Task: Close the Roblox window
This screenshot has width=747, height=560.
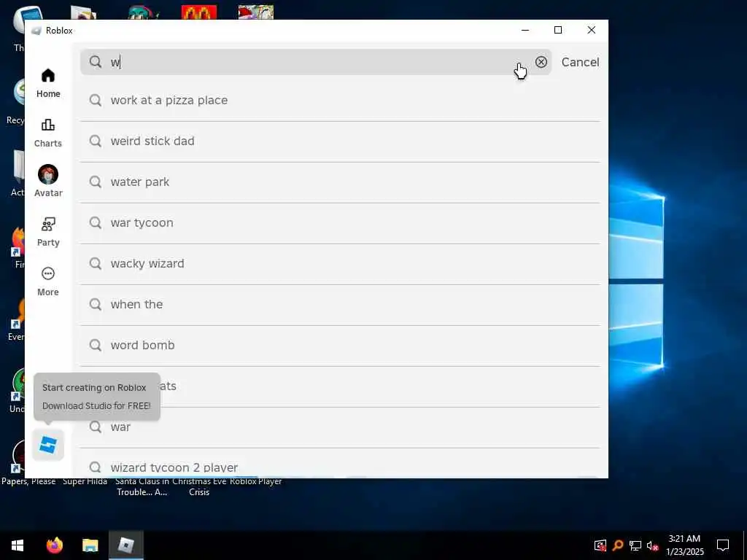Action: point(591,30)
